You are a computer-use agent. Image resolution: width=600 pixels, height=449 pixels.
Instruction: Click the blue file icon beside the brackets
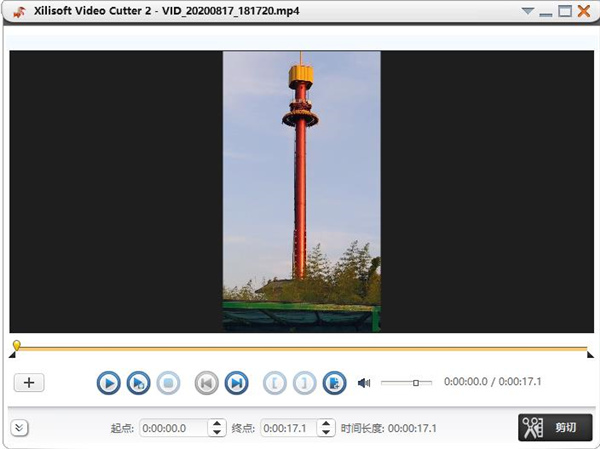click(x=334, y=383)
